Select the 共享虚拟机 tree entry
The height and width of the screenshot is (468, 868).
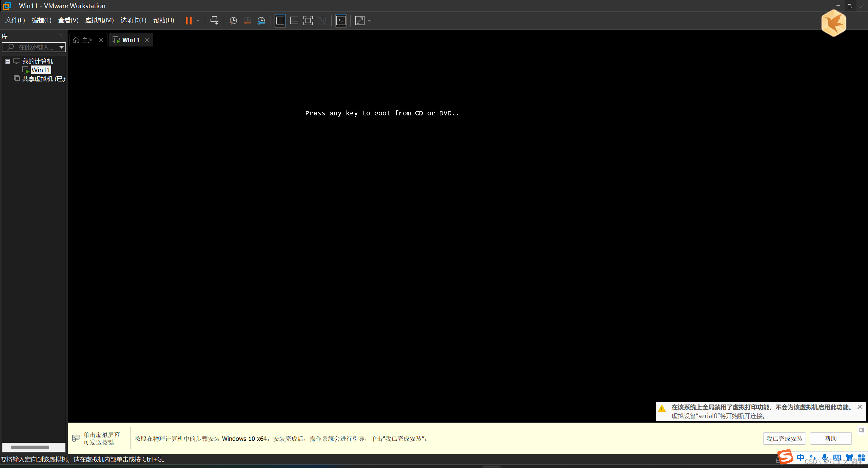tap(44, 79)
